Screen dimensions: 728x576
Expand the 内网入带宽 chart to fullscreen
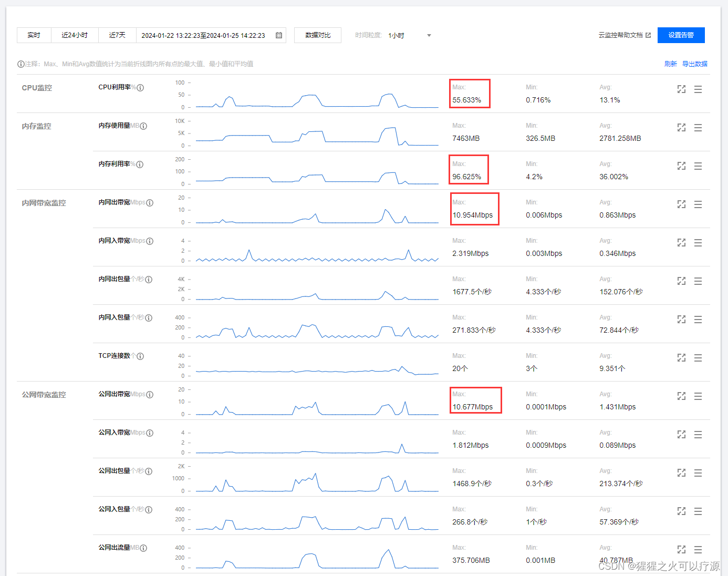[681, 243]
